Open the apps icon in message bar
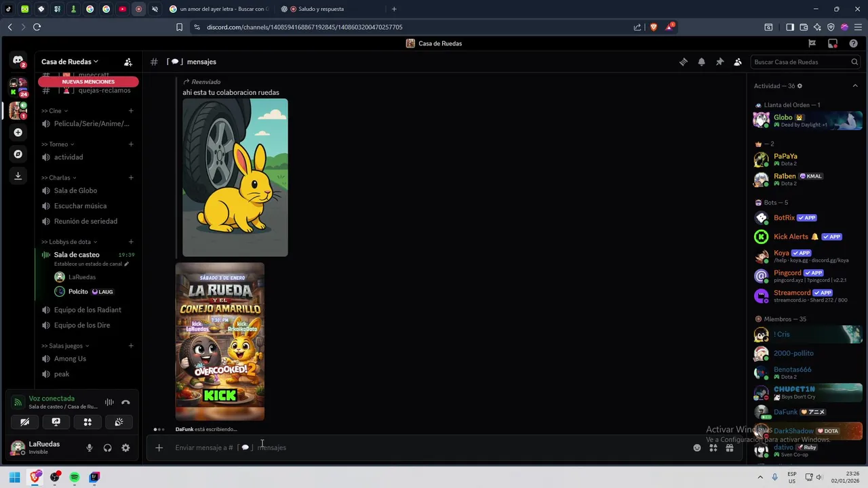The image size is (868, 488). click(713, 447)
